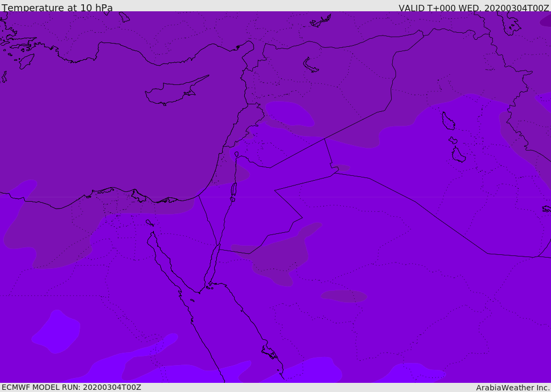Screen dimensions: 551x392
Task: Click the island of Cyprus on the map
Action: (x=176, y=91)
